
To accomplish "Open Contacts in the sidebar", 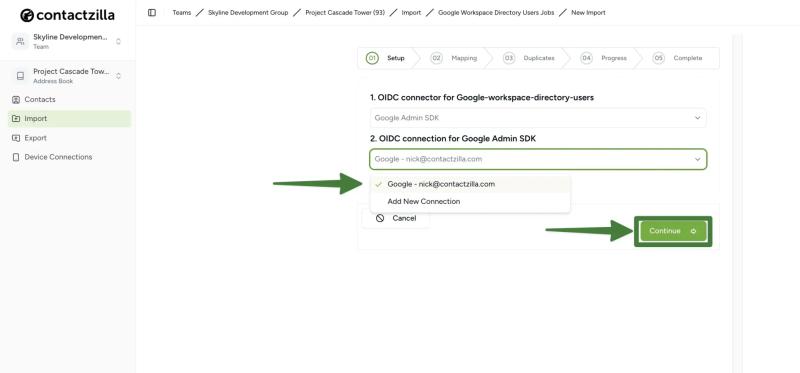I will click(x=69, y=100).
